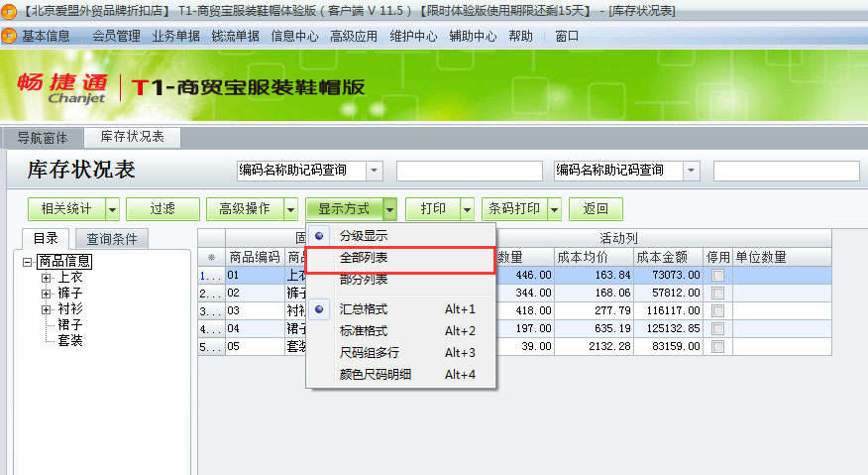The image size is (868, 475).
Task: Open the 高级操作 dropdown arrow
Action: pyautogui.click(x=290, y=209)
